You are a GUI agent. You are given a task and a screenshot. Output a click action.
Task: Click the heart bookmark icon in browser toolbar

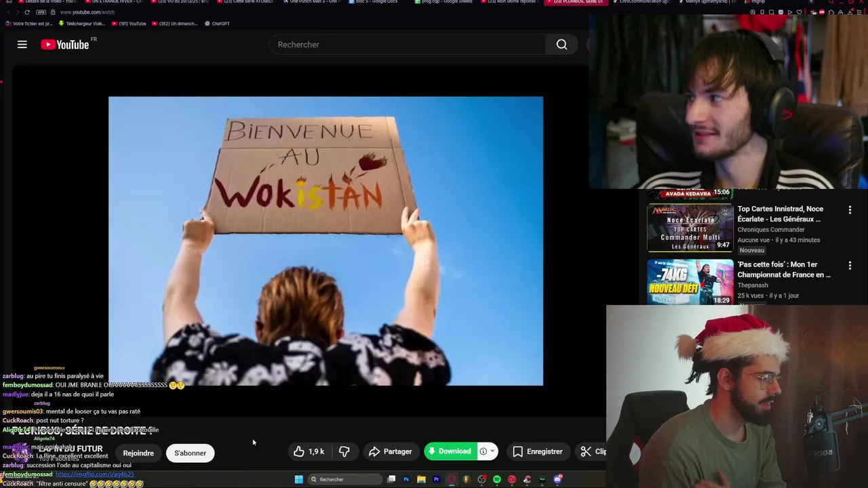[800, 12]
